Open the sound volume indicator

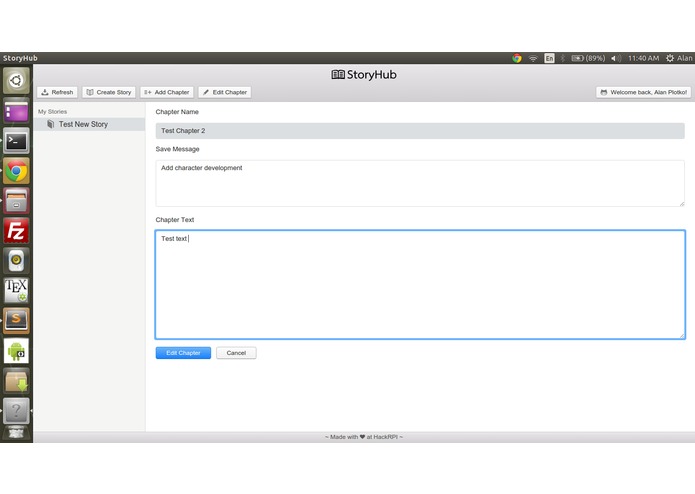coord(616,58)
